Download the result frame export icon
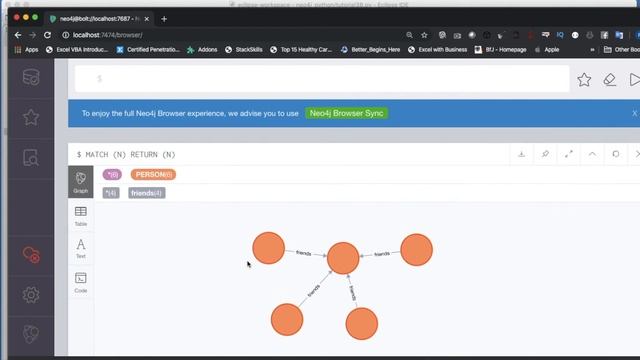The image size is (640, 360). tap(522, 154)
